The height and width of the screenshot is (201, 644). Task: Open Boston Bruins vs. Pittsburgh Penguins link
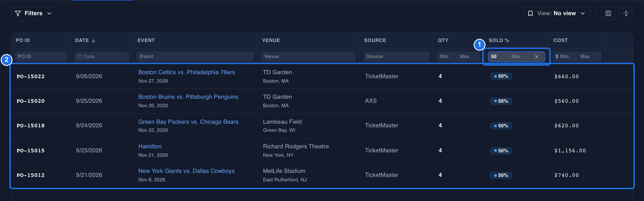(188, 97)
